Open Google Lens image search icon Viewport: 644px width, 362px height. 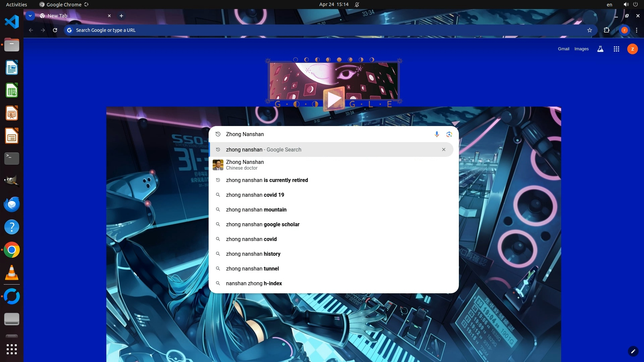coord(449,134)
